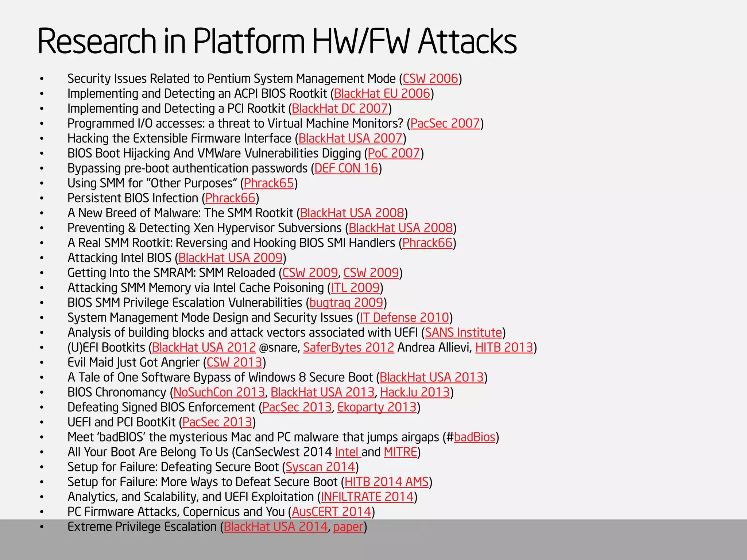Open the BlackHat USA 2012 link
747x560 pixels.
[x=204, y=348]
